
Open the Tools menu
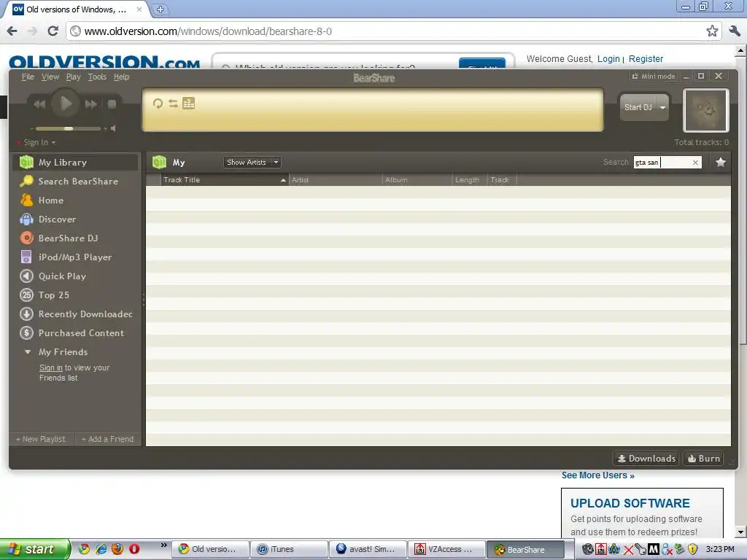point(97,77)
